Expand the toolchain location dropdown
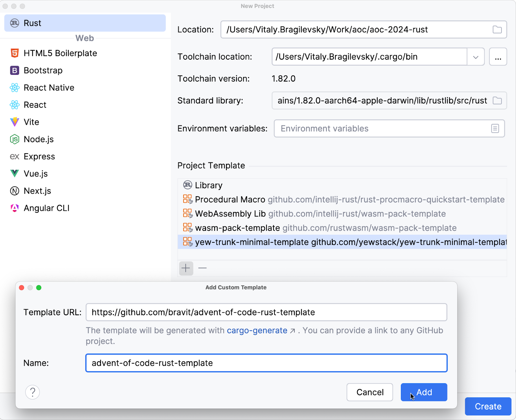The height and width of the screenshot is (420, 516). coord(476,57)
